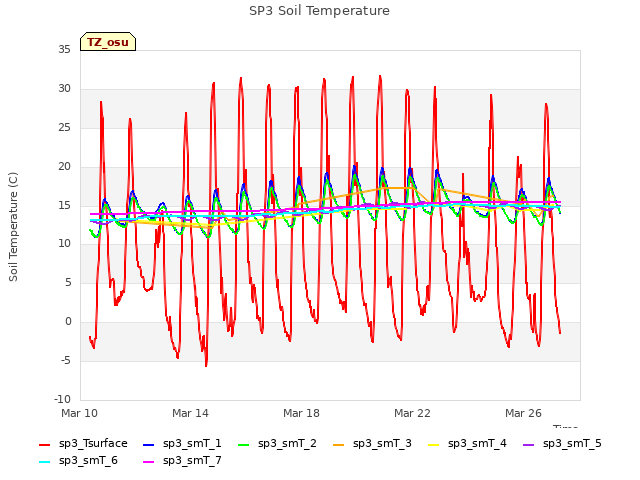The height and width of the screenshot is (480, 640).
Task: Click the purple sp3_smT_5 legend color marker
Action: tap(529, 444)
